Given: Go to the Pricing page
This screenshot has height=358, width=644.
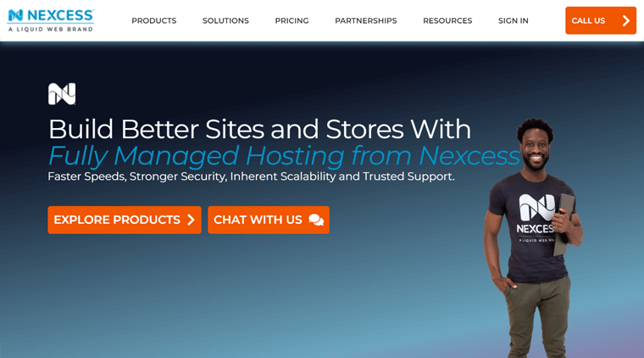Looking at the screenshot, I should pos(291,20).
